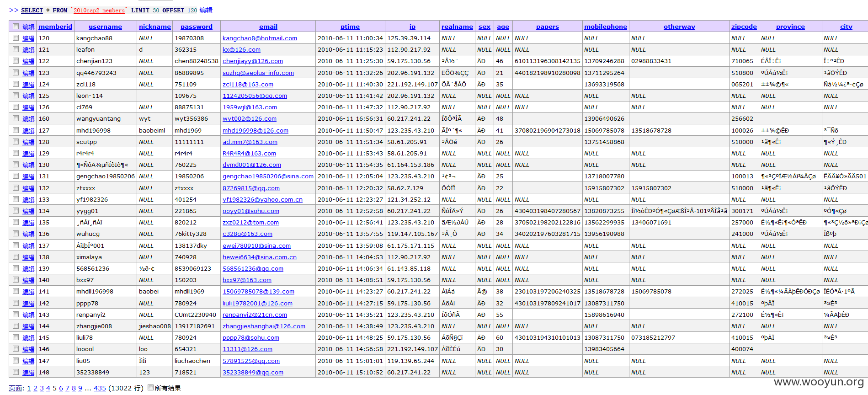Viewport: 868px width, 395px height.
Task: Open email link renpanyi2@21cn.com
Action: pos(255,315)
